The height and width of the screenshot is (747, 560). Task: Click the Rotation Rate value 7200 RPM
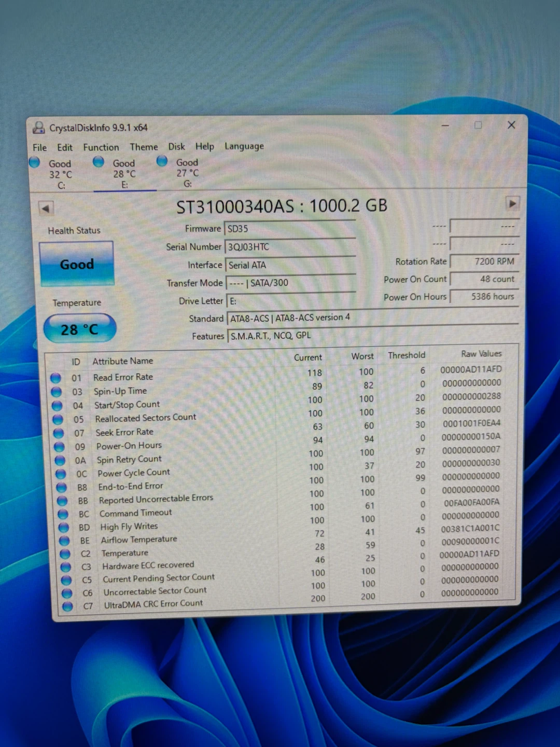click(x=484, y=261)
